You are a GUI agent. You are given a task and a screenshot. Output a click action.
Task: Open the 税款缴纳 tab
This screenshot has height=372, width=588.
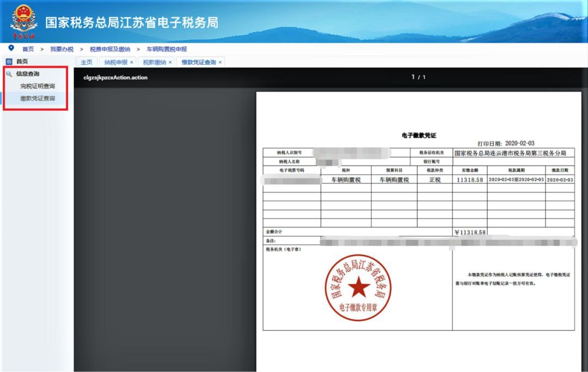pos(154,62)
